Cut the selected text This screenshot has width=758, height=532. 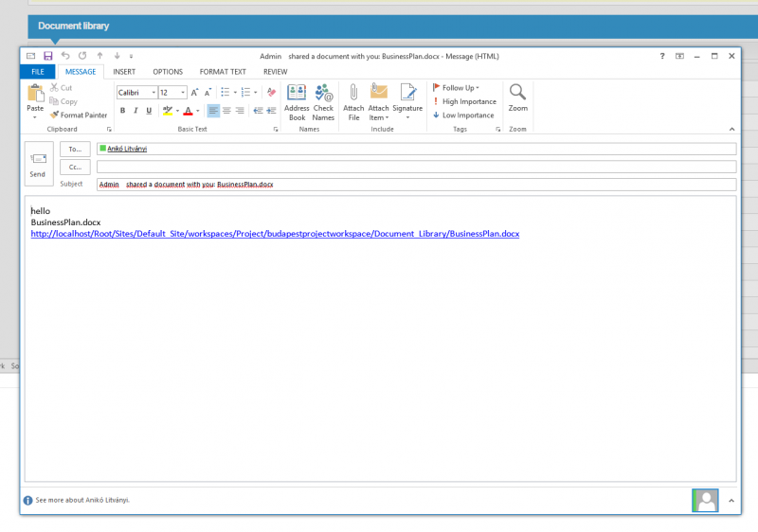61,88
